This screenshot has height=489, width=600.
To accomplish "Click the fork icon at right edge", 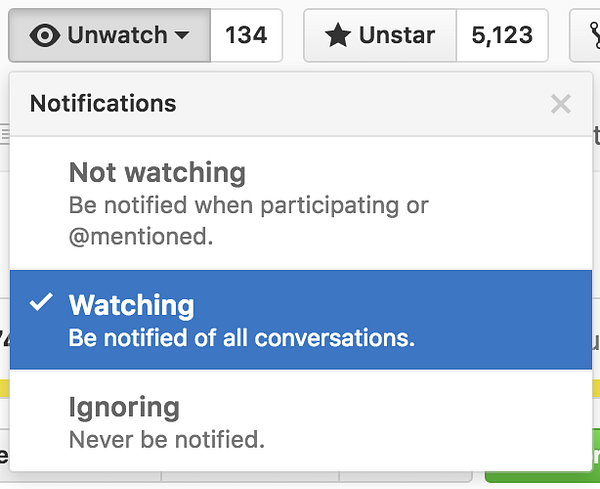I will [x=595, y=35].
